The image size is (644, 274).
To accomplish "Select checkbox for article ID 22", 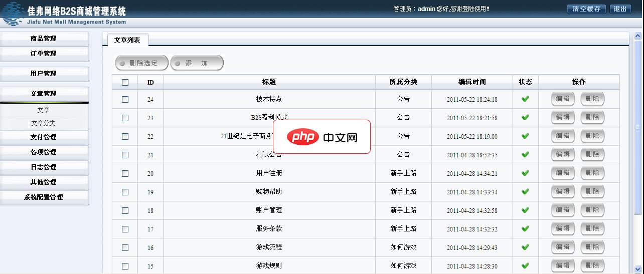I will [125, 136].
